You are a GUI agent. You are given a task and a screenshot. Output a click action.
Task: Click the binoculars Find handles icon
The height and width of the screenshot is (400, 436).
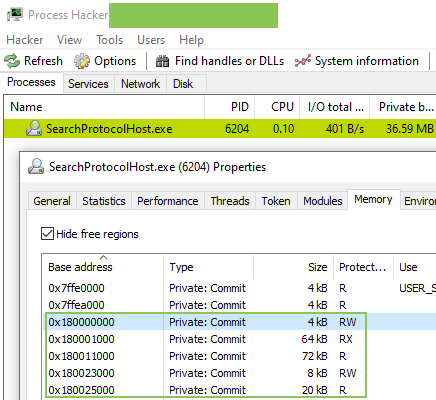point(162,61)
